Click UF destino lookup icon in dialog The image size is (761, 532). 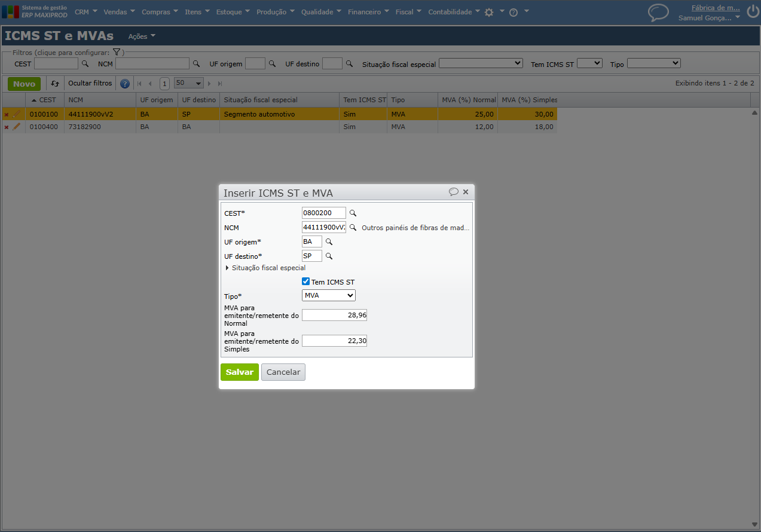click(x=329, y=256)
